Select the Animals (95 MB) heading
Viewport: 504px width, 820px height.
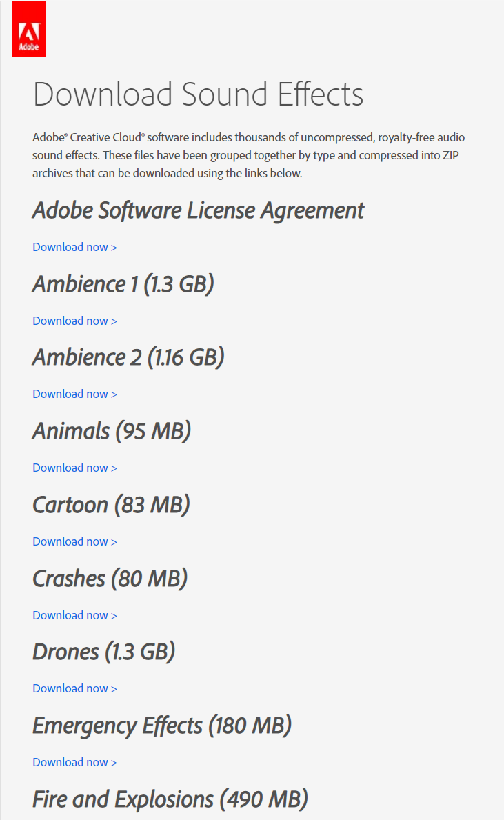point(112,431)
